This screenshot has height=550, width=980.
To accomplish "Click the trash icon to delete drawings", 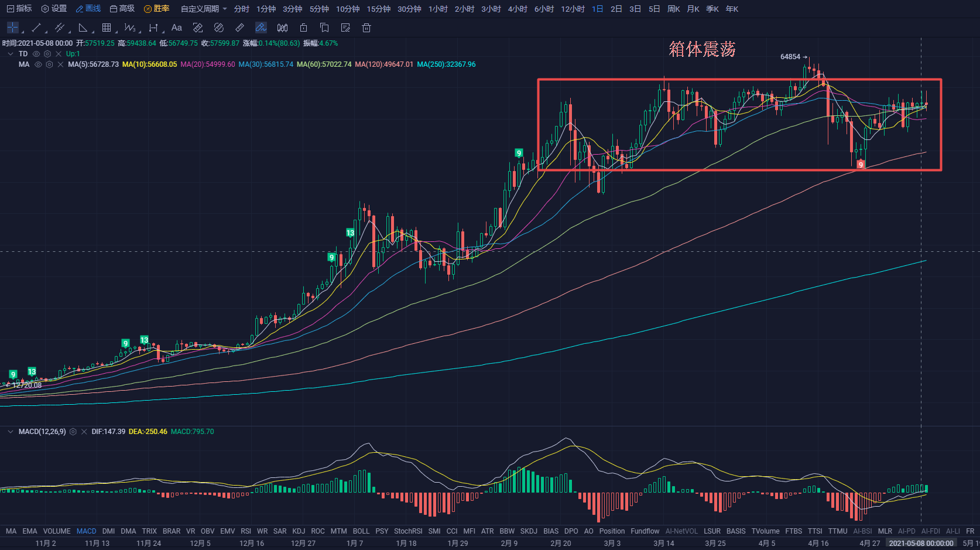I will click(x=366, y=28).
